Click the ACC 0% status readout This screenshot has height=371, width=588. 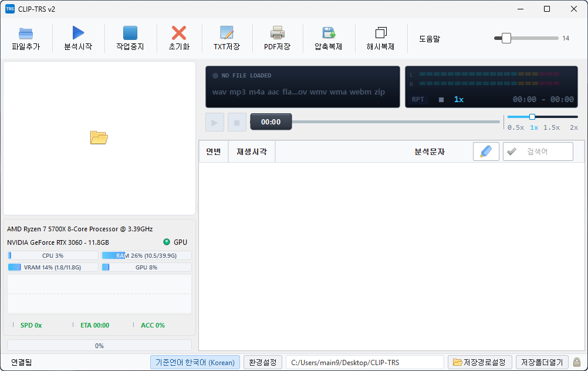pyautogui.click(x=153, y=325)
